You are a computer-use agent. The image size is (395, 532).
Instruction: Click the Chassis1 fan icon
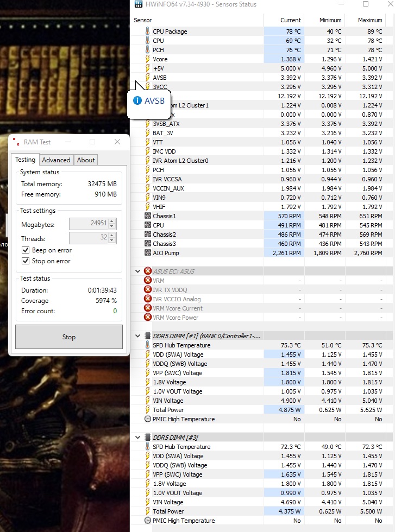pyautogui.click(x=148, y=216)
